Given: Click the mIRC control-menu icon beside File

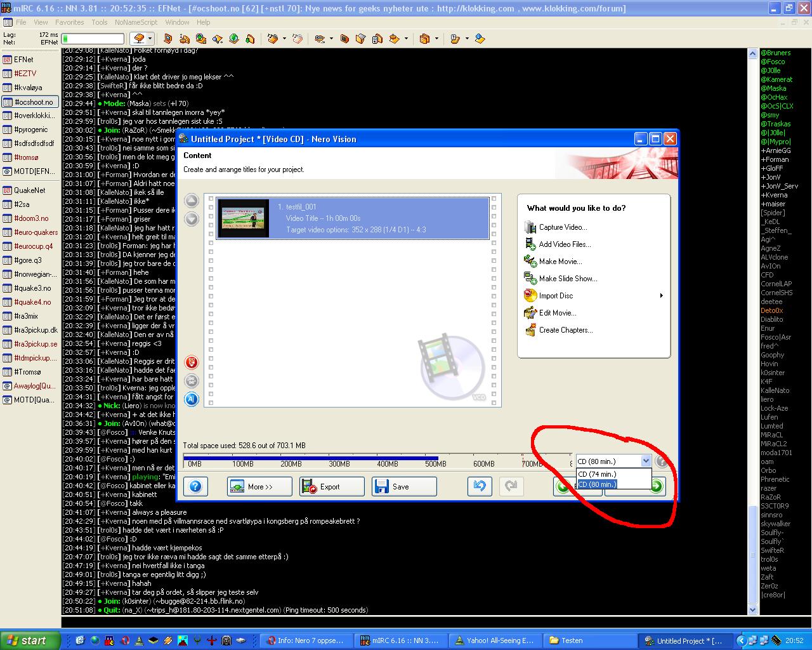Looking at the screenshot, I should tap(7, 22).
